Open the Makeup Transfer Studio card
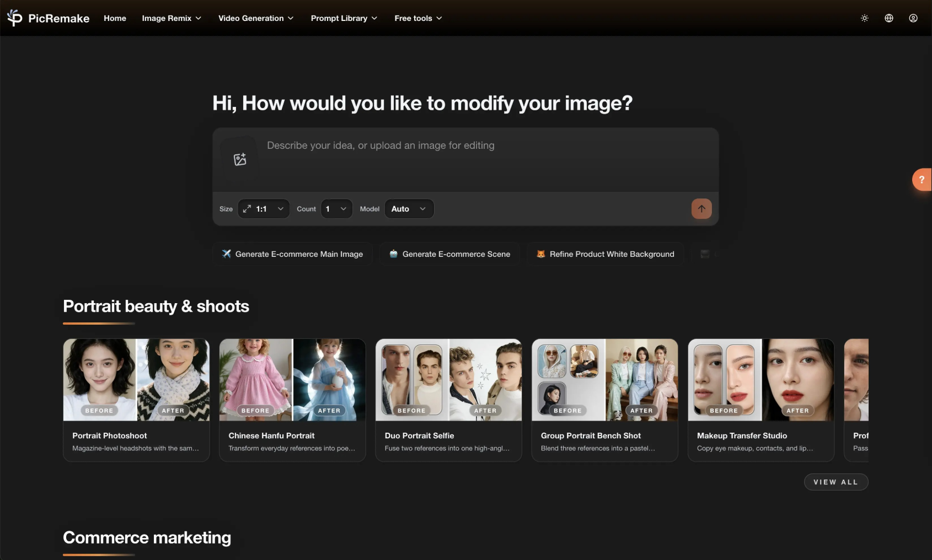 (760, 401)
